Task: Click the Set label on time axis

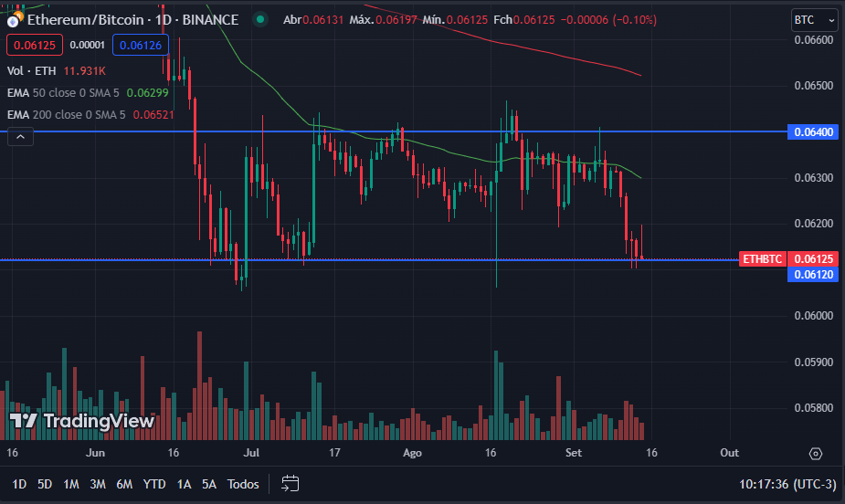Action: click(574, 453)
